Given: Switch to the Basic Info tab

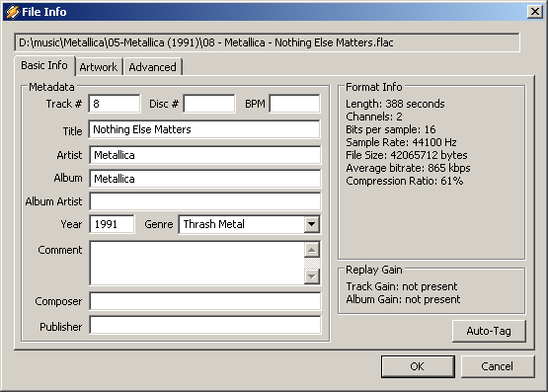Looking at the screenshot, I should pos(44,65).
